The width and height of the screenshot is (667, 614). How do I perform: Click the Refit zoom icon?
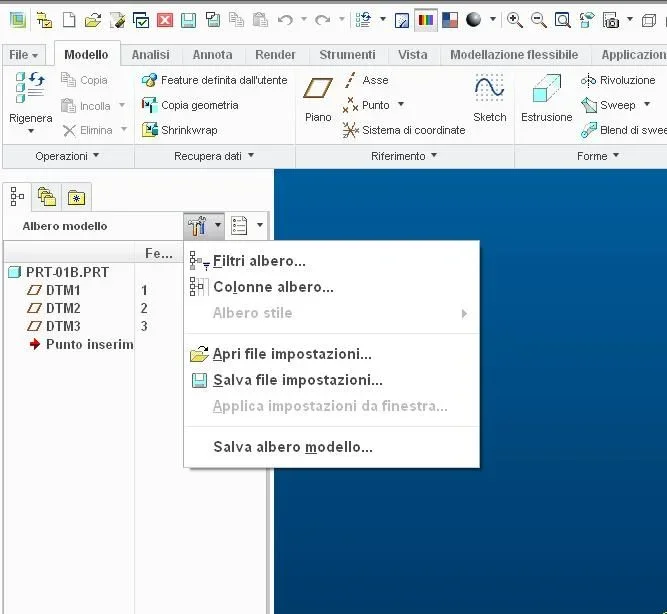click(562, 20)
